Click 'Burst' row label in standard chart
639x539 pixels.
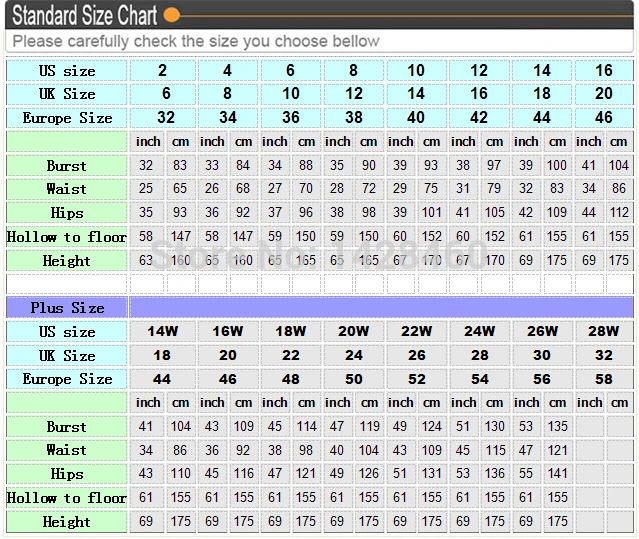(66, 166)
